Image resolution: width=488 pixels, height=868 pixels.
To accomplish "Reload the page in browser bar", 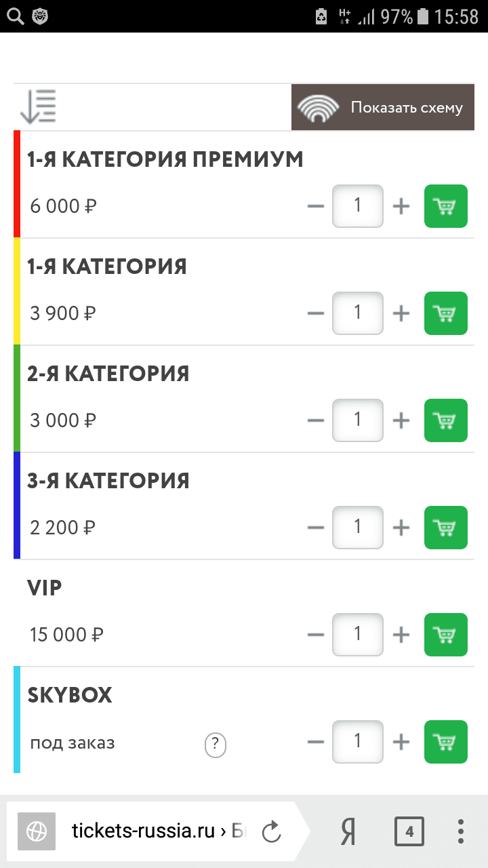I will pyautogui.click(x=271, y=831).
